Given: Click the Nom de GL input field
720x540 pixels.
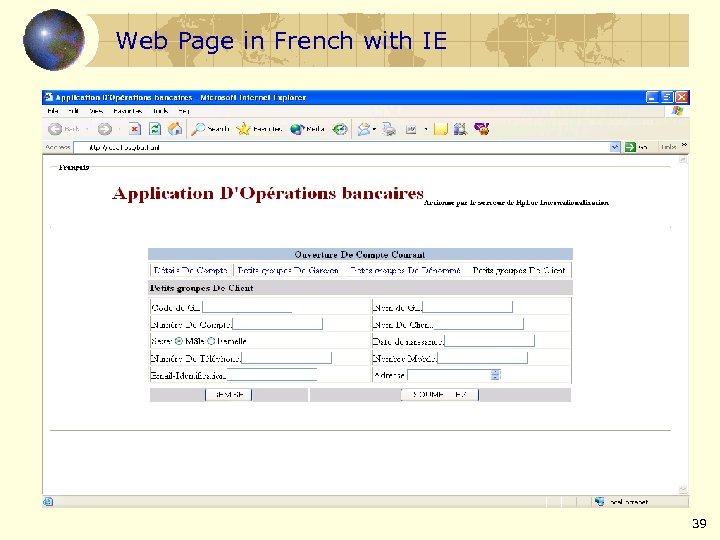Looking at the screenshot, I should click(x=467, y=307).
